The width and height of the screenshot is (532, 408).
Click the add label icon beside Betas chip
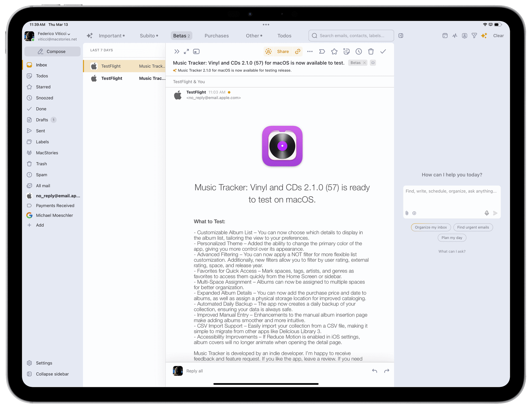coord(373,63)
